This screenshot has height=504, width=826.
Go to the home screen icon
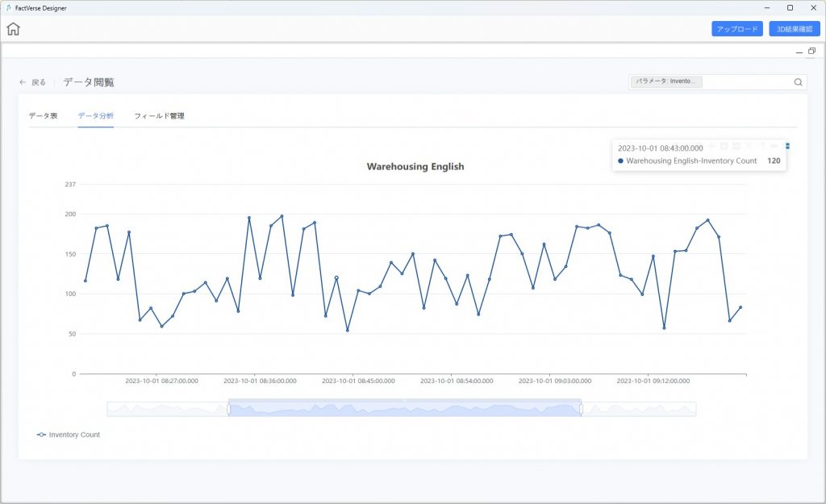point(14,29)
